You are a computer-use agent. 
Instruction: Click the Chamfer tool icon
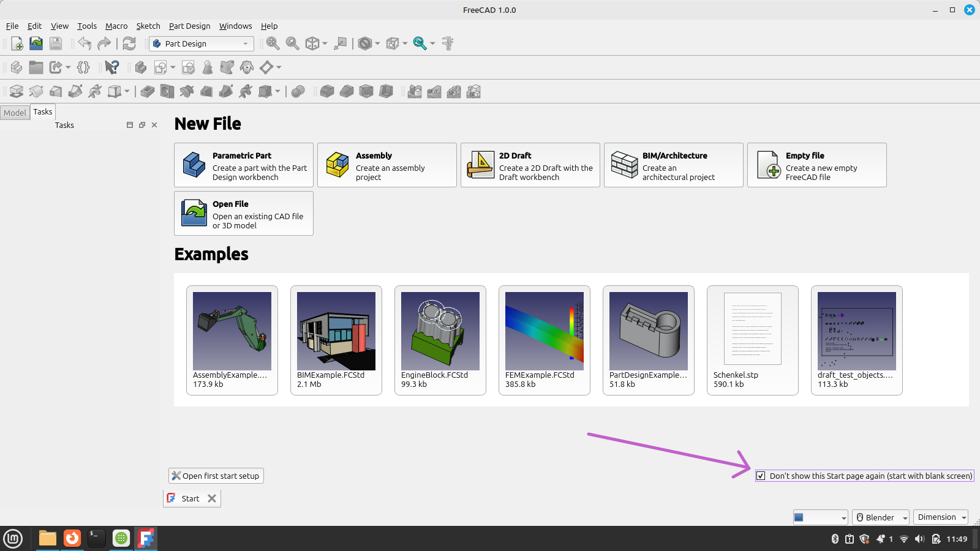click(347, 91)
